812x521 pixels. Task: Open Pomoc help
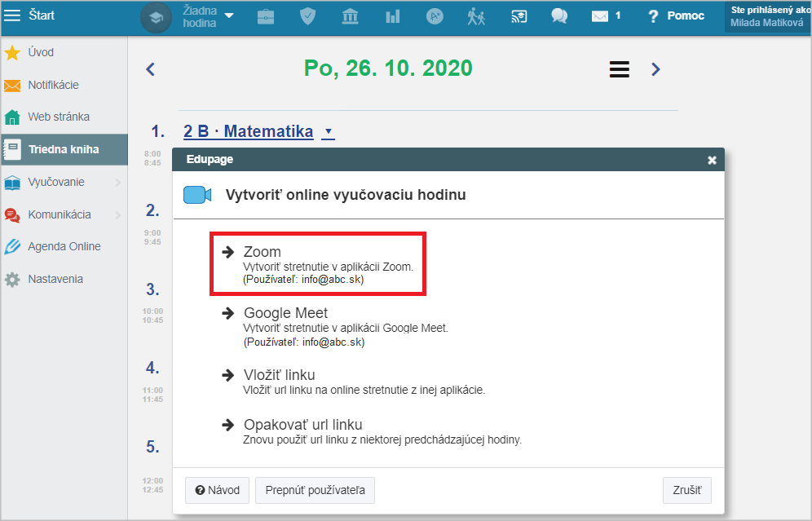pos(677,16)
